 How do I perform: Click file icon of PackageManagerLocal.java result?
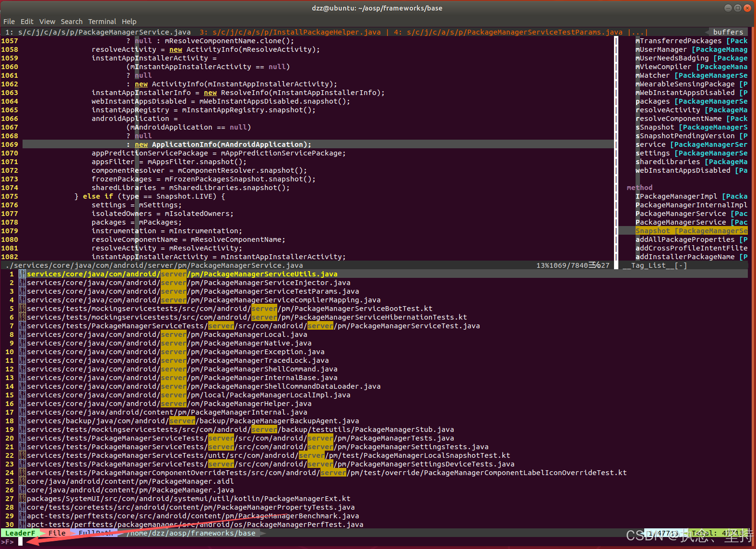(x=22, y=334)
